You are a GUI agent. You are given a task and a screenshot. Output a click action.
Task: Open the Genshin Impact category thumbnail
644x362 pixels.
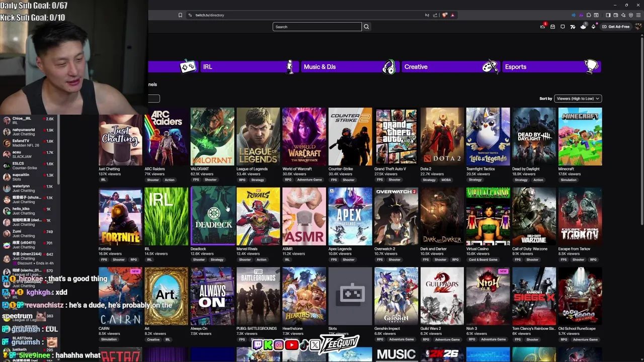(x=396, y=297)
